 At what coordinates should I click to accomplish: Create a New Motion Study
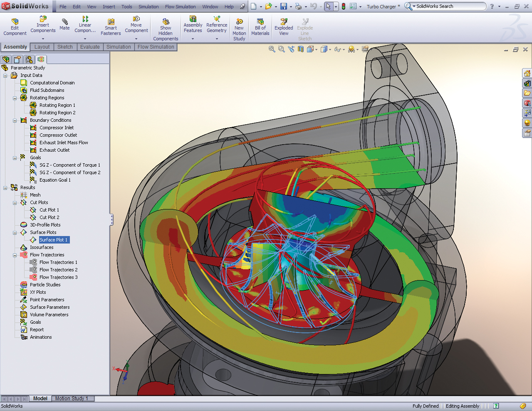point(239,25)
